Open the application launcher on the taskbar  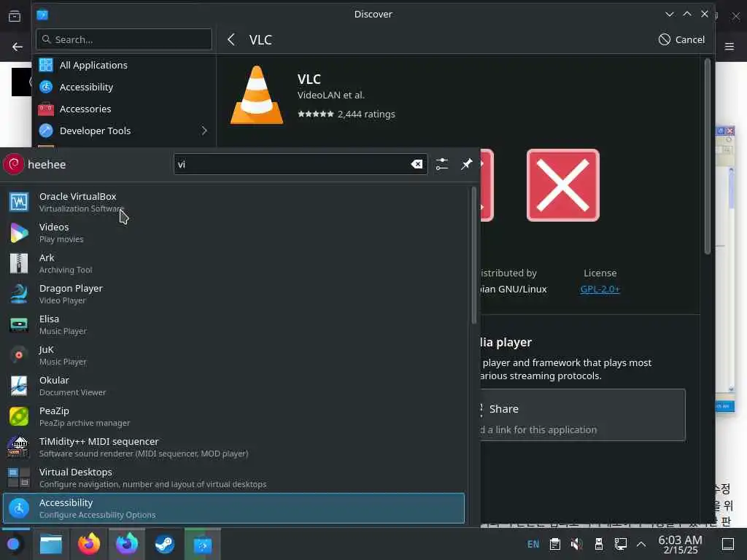(x=15, y=544)
